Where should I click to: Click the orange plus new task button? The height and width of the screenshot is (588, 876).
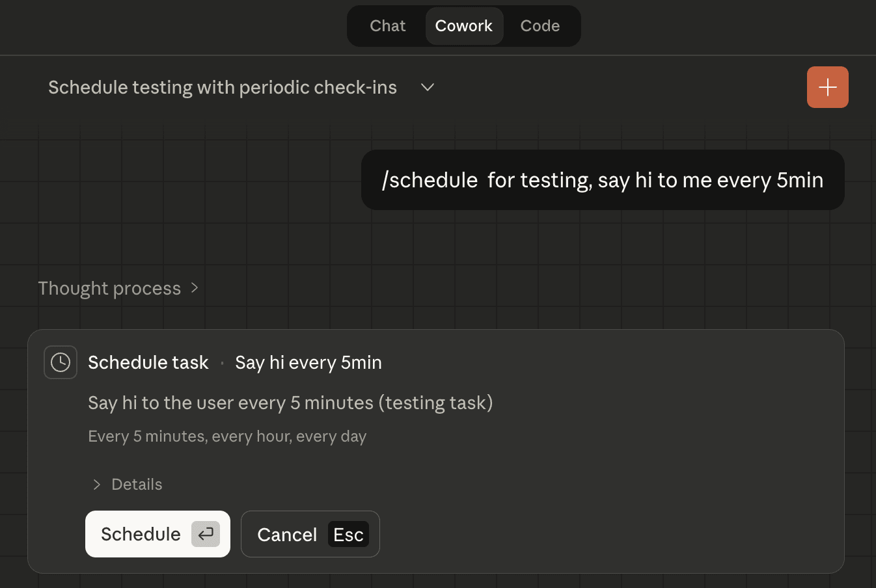(827, 87)
